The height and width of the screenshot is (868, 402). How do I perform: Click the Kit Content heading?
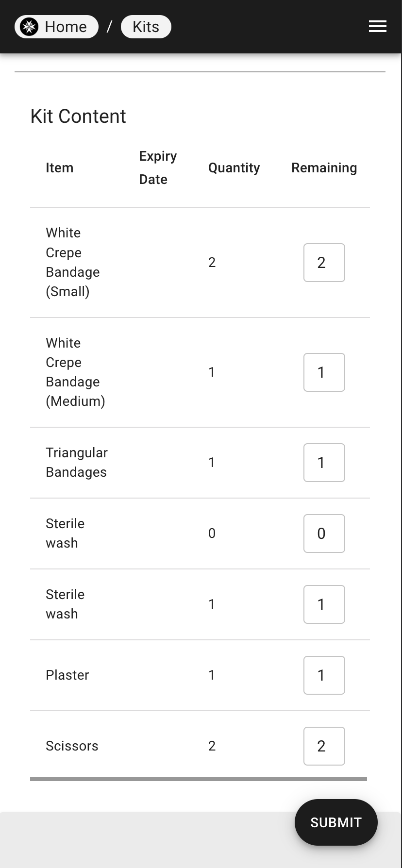tap(78, 117)
